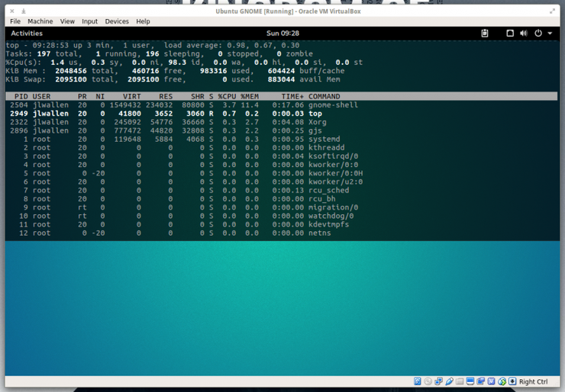Click the volume speaker icon in top bar

click(x=524, y=33)
